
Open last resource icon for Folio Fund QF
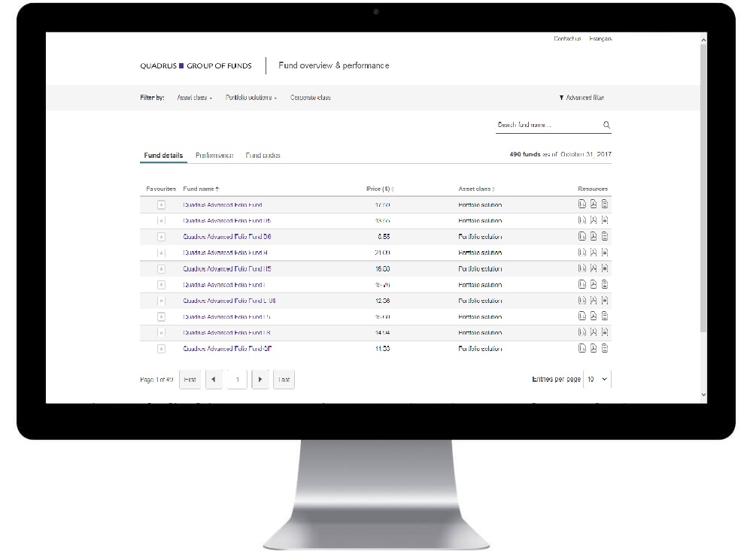point(604,349)
